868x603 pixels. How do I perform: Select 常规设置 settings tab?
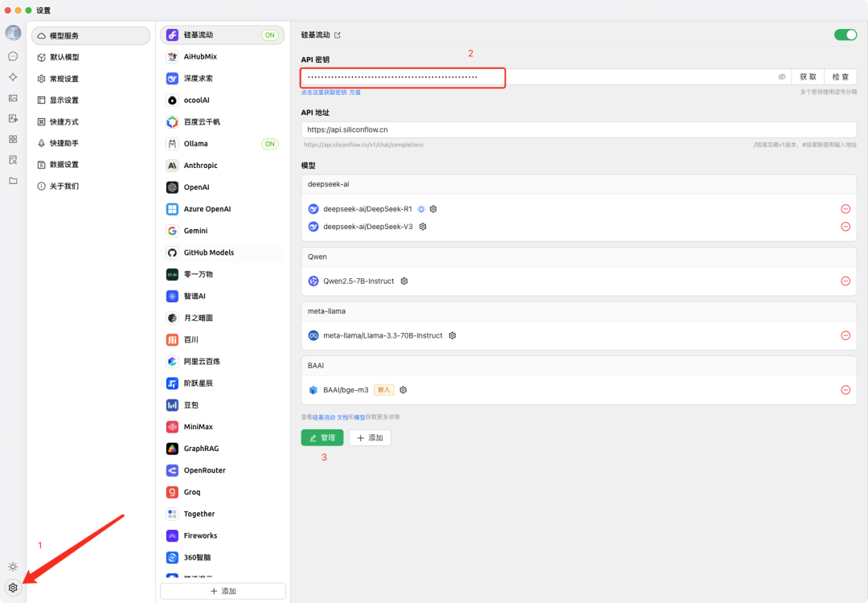click(x=91, y=79)
